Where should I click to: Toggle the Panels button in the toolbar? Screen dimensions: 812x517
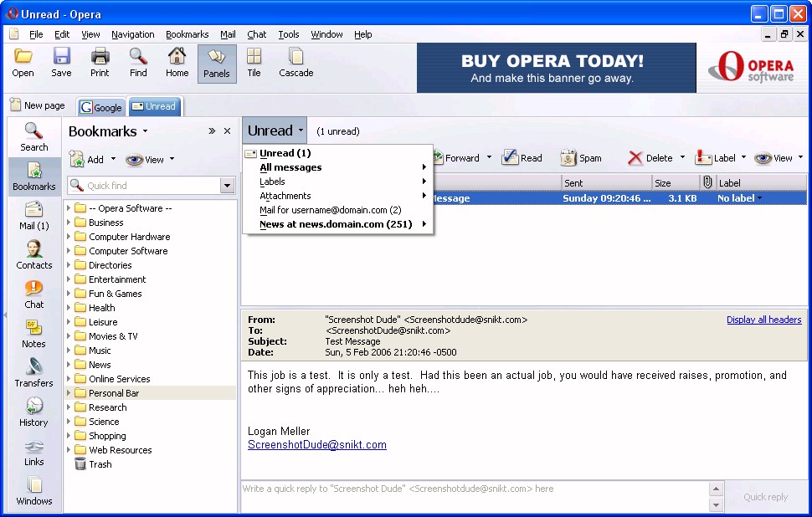[217, 63]
